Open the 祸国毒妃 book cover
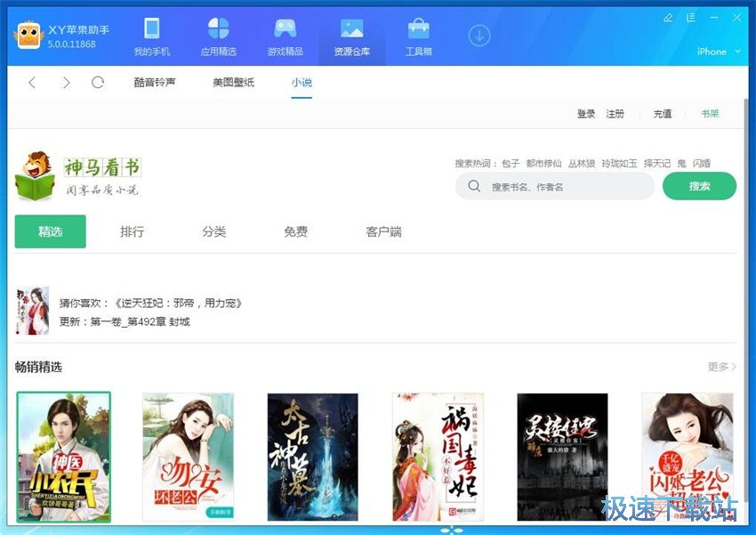Viewport: 756px width, 535px height. pyautogui.click(x=438, y=457)
